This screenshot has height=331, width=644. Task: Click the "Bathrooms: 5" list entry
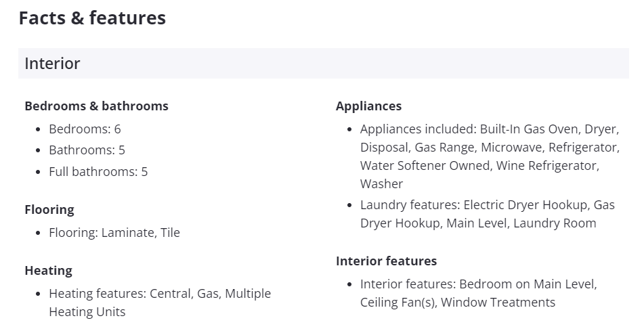[87, 150]
